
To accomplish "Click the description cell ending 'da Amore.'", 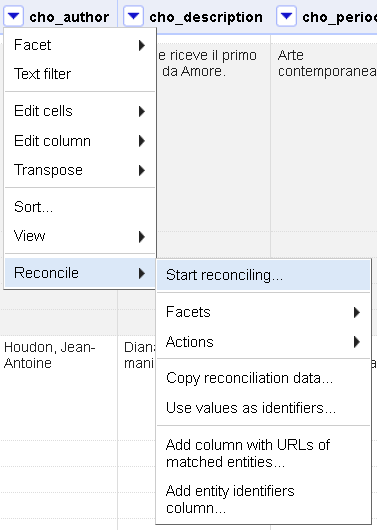I will [x=208, y=63].
